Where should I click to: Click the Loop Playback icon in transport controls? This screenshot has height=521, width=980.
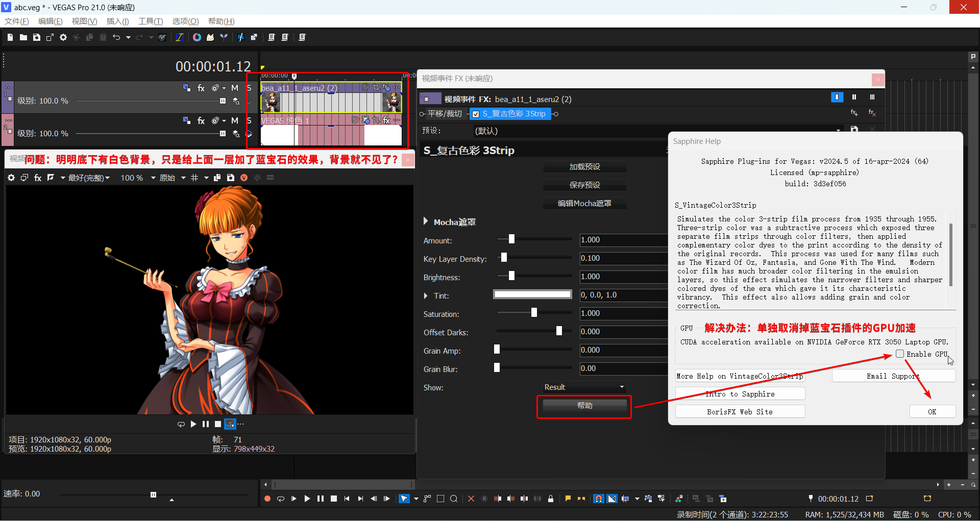pyautogui.click(x=281, y=498)
